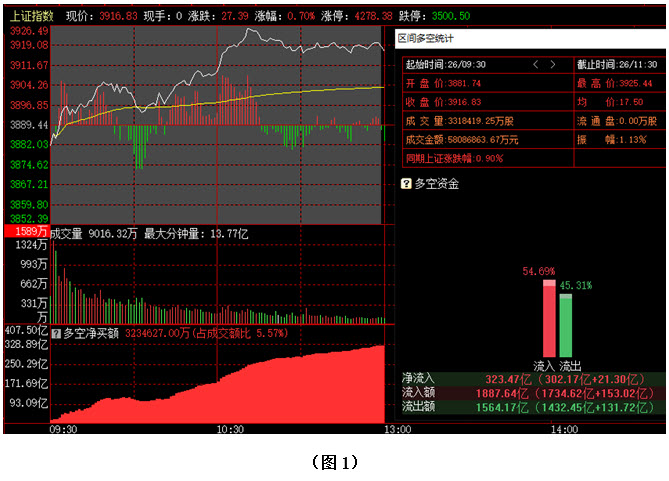Click the 3859.80 price axis label

[x=29, y=204]
